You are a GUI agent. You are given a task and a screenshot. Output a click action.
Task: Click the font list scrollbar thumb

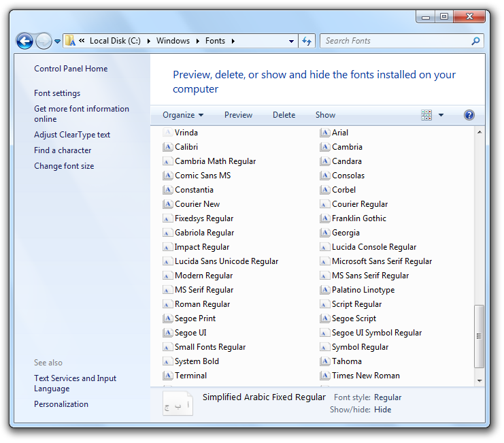tap(479, 336)
